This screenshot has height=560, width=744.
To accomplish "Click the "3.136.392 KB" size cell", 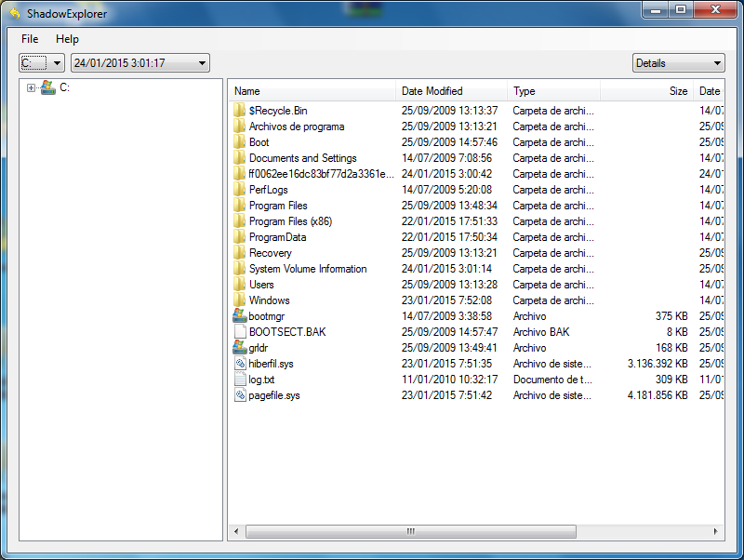I will tap(658, 364).
